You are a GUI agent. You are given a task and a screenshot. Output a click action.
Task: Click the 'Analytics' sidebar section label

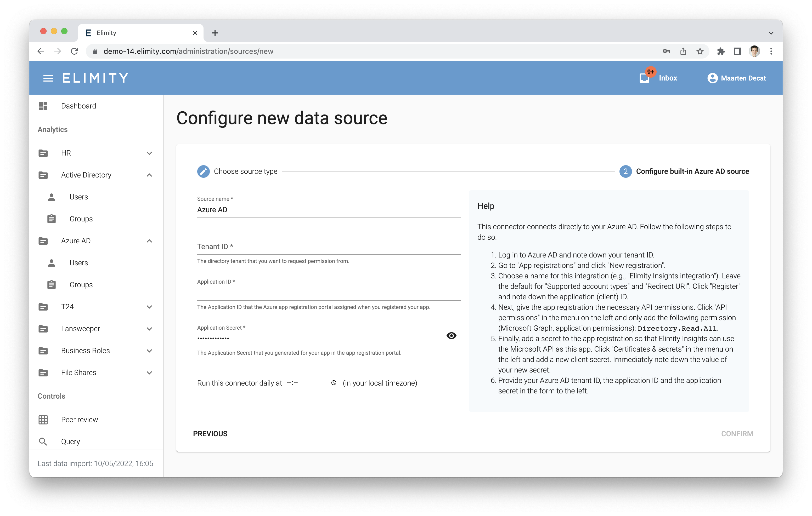(53, 129)
